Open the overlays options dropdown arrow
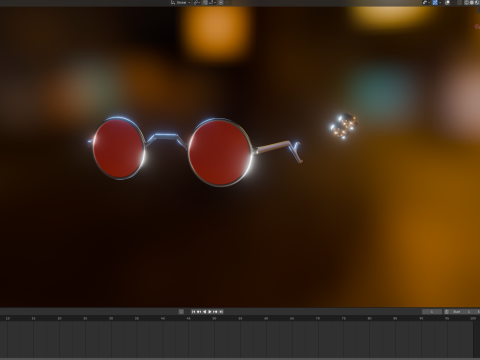Viewport: 480px width, 360px height. pyautogui.click(x=440, y=2)
